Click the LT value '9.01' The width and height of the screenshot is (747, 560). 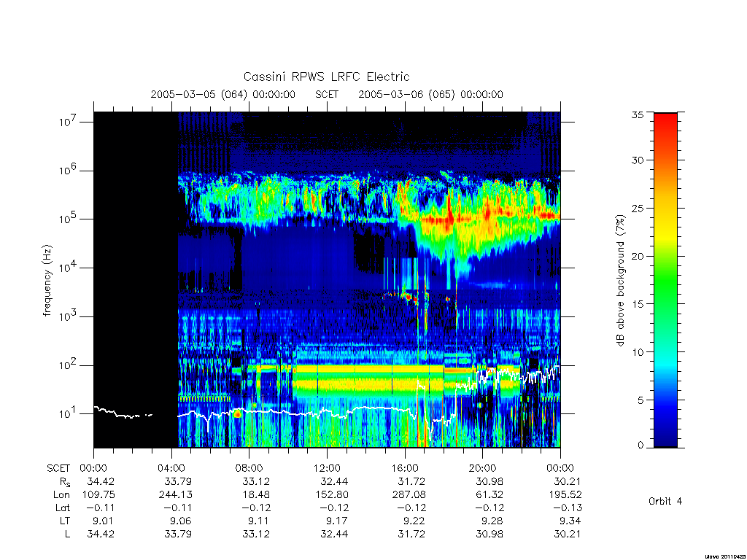point(104,521)
